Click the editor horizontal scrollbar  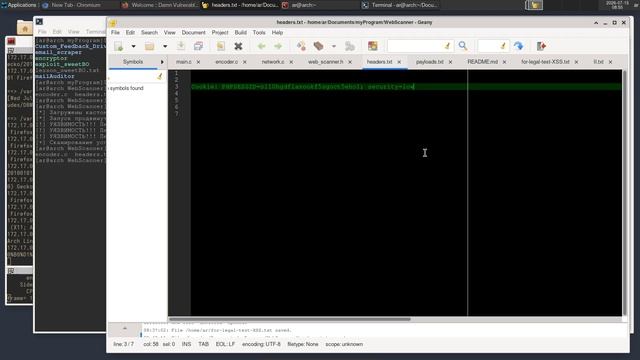289,319
